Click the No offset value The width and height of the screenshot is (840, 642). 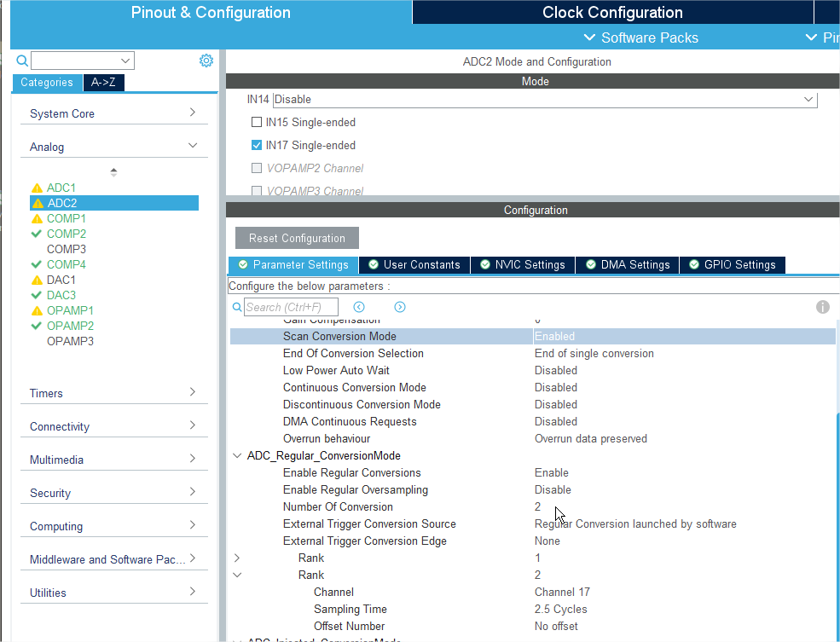pyautogui.click(x=556, y=627)
